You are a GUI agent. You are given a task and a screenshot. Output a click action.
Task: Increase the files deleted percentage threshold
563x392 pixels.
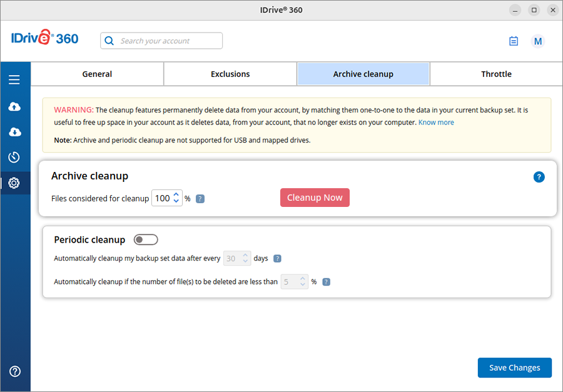(x=303, y=279)
